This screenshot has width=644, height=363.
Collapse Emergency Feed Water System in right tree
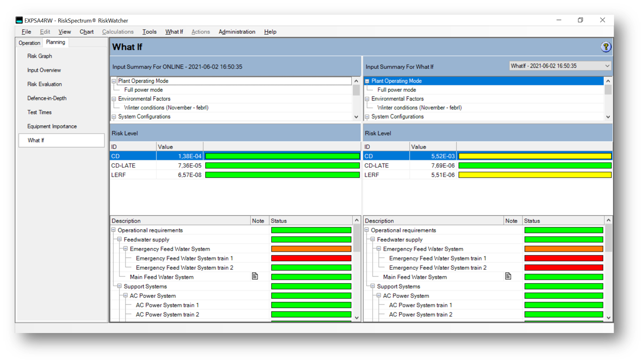click(379, 249)
